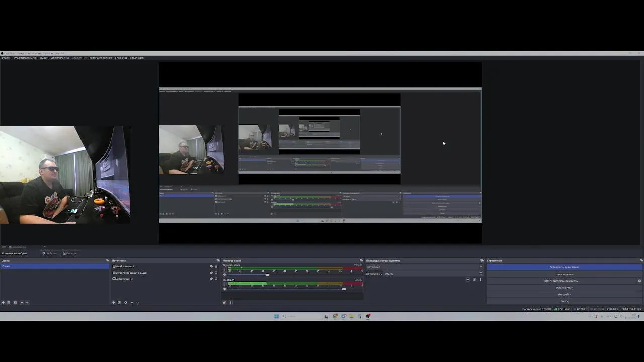Add a new source with plus icon
The width and height of the screenshot is (644, 362).
(x=114, y=302)
